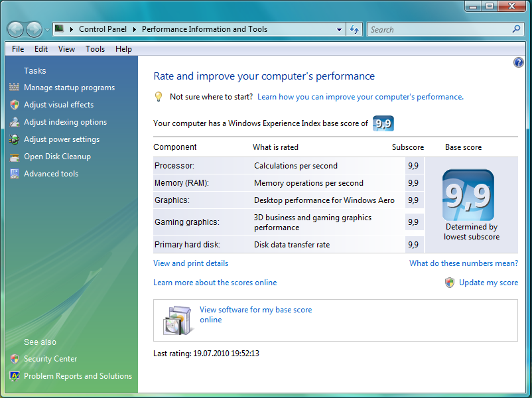Click the Processor subscore 9,9 cell
Image resolution: width=532 pixels, height=398 pixels.
click(413, 166)
